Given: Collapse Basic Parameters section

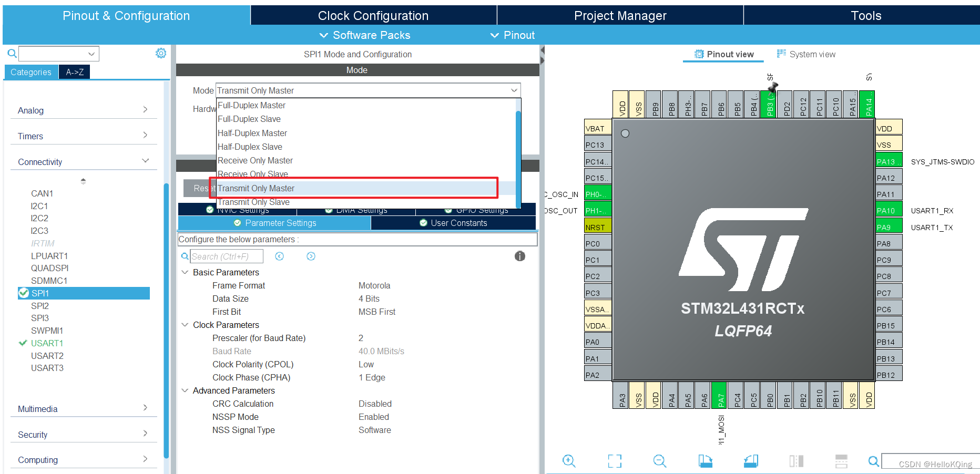Looking at the screenshot, I should 185,272.
